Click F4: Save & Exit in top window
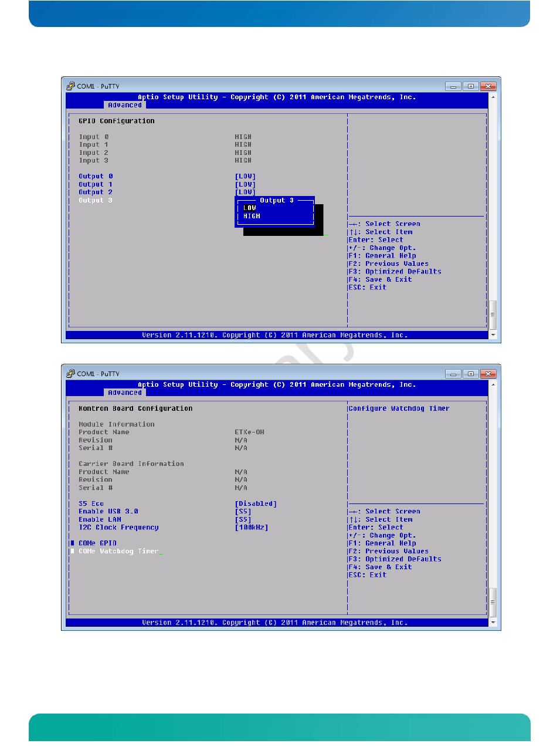Image resolution: width=560 pixels, height=747 pixels. pos(380,279)
